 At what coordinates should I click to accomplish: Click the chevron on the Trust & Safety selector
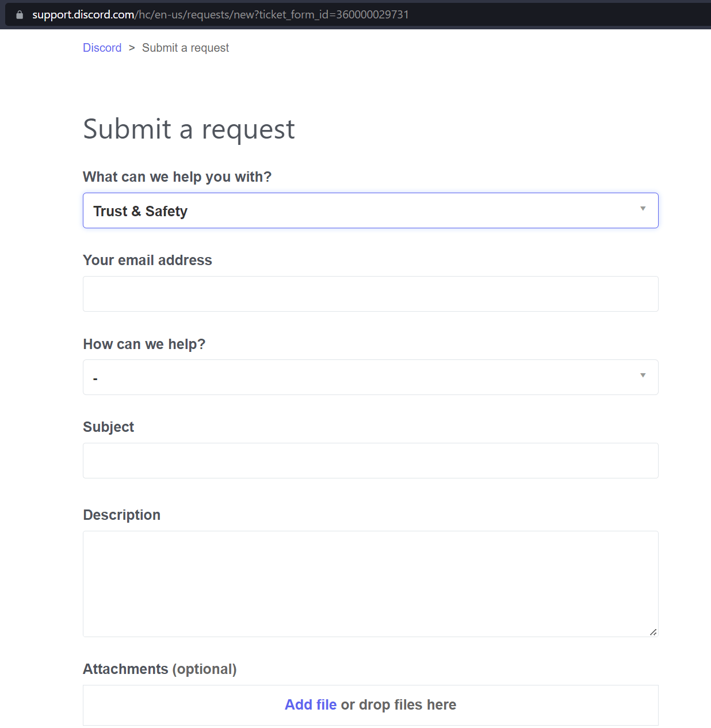click(x=643, y=210)
